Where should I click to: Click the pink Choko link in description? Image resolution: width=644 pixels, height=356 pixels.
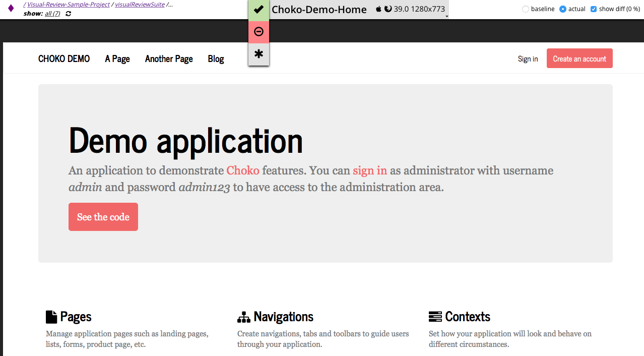coord(243,170)
